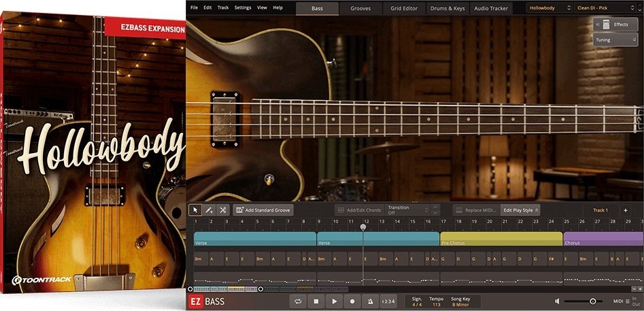
Task: Open Add/Edit Chords
Action: click(359, 210)
